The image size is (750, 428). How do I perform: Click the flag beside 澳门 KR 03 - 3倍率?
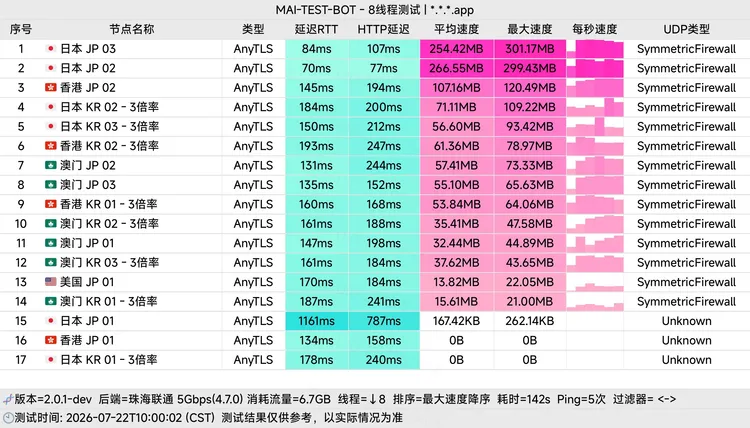click(x=51, y=263)
